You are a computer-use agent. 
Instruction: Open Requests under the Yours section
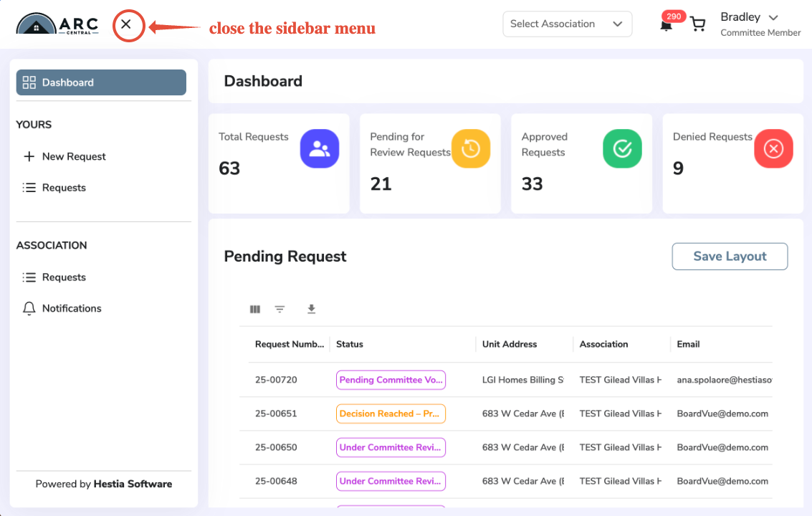[64, 188]
